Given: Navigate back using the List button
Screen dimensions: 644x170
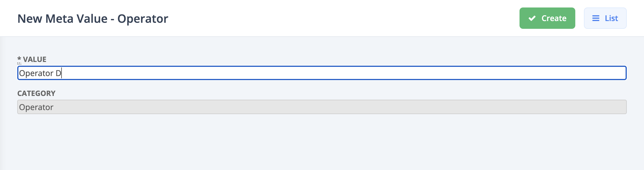Looking at the screenshot, I should coord(605,18).
